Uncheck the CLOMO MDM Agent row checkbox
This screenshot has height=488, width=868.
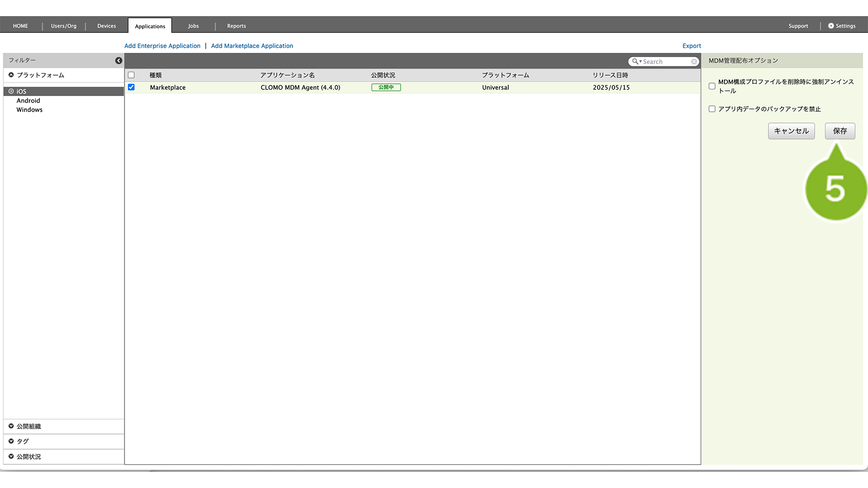pos(131,87)
